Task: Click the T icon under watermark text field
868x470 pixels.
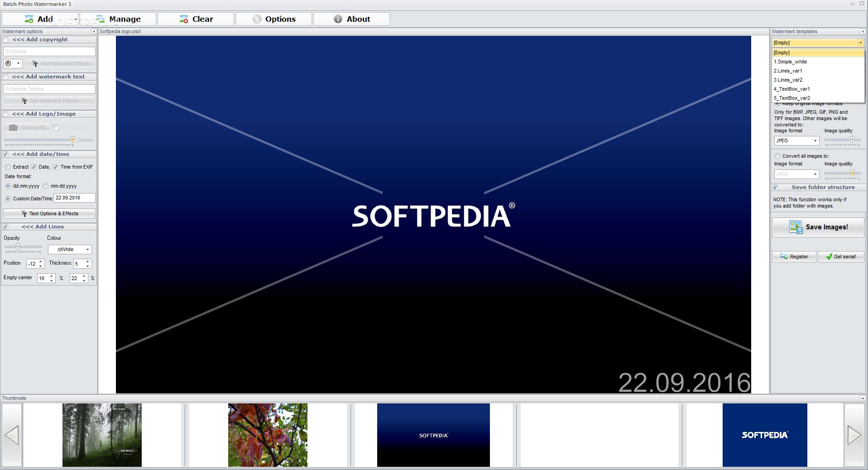Action: coord(24,101)
